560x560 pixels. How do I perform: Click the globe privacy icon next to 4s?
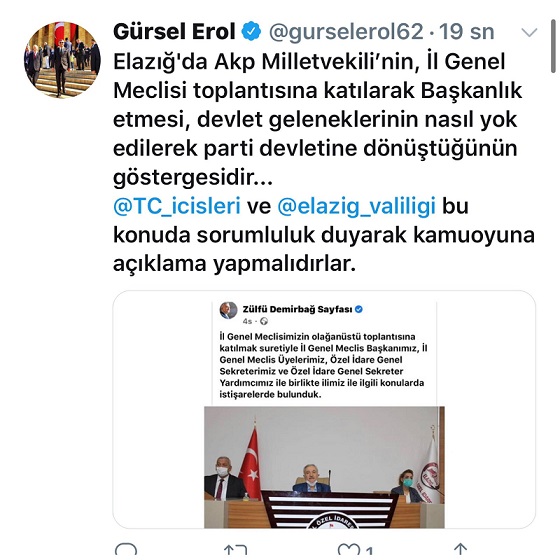pyautogui.click(x=264, y=321)
